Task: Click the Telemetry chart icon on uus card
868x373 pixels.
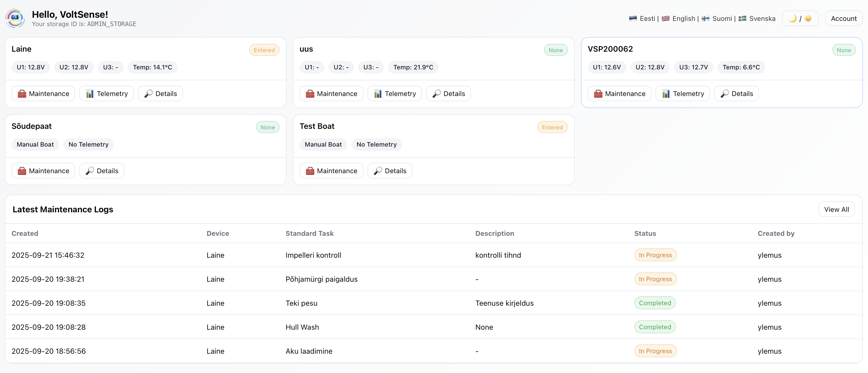Action: (378, 93)
